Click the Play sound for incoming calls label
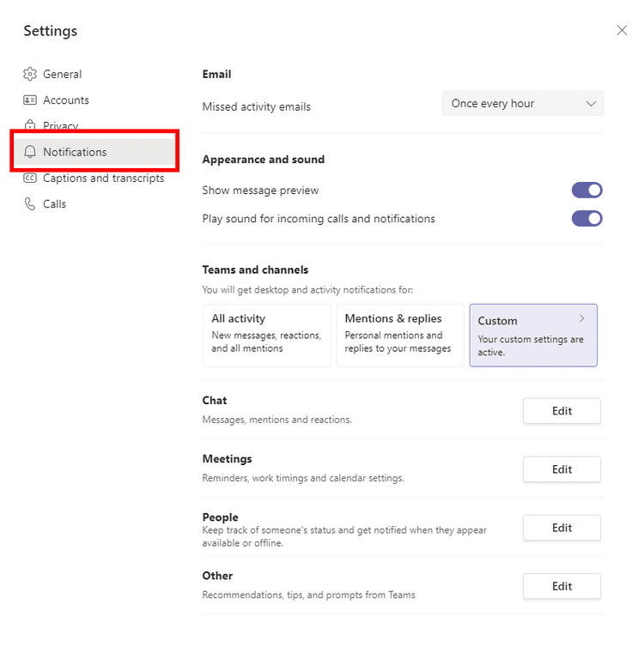Viewport: 644px width, 647px height. pos(319,219)
